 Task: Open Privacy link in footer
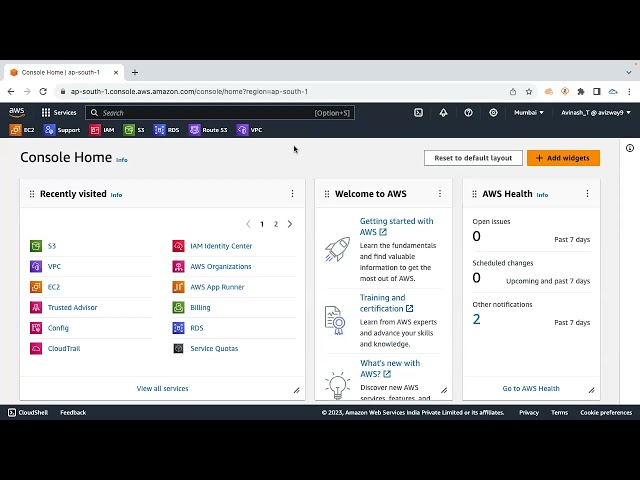529,413
